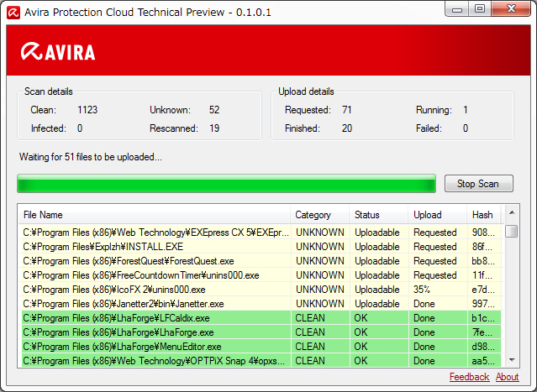This screenshot has width=537, height=392.
Task: Minimize the Avira window
Action: click(457, 9)
